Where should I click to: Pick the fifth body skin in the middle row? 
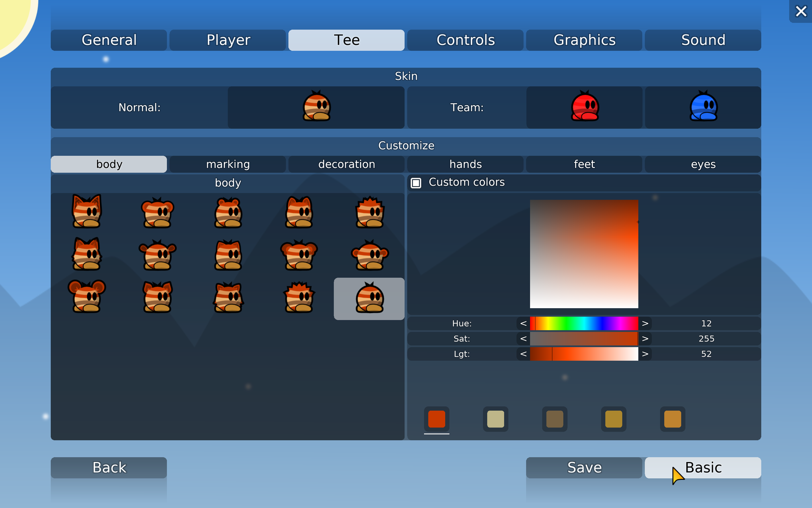[370, 255]
